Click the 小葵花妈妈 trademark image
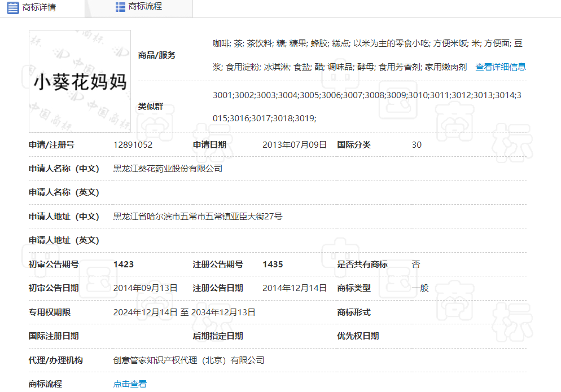Image resolution: width=561 pixels, height=392 pixels. click(x=80, y=82)
